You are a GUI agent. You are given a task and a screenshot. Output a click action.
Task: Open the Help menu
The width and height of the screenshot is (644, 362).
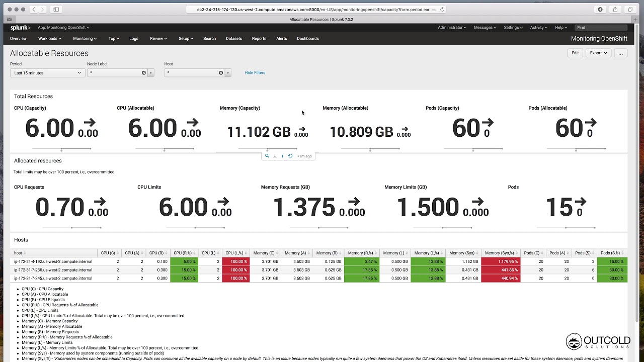click(x=561, y=28)
